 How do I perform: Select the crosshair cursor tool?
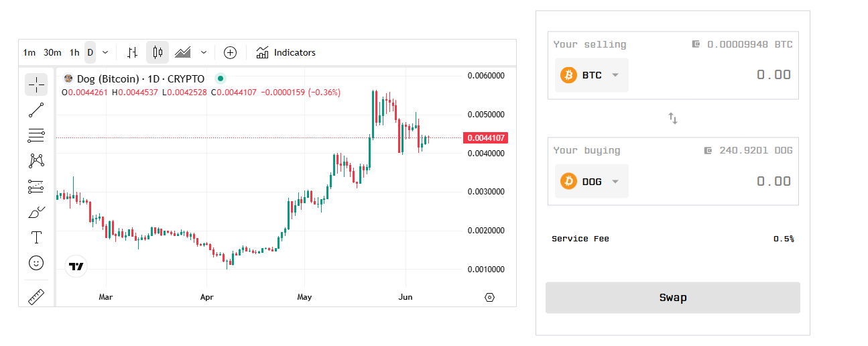point(36,84)
